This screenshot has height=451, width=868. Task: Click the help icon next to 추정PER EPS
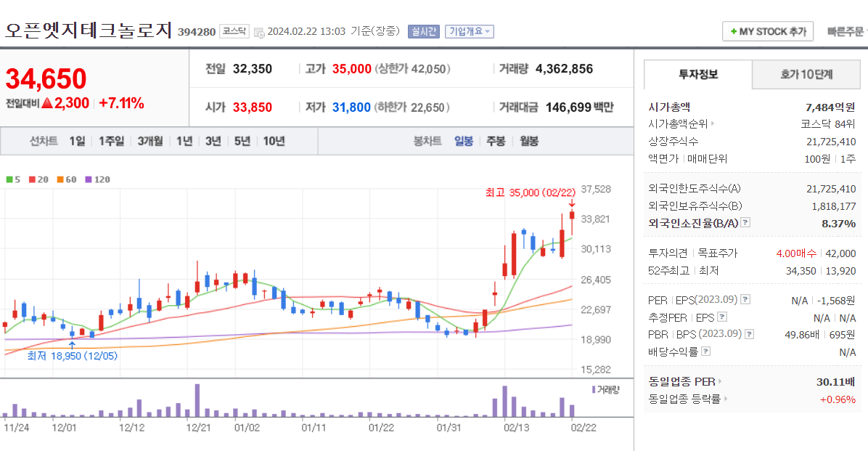[x=722, y=317]
